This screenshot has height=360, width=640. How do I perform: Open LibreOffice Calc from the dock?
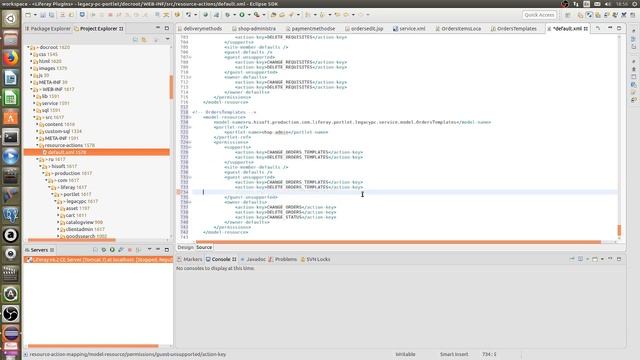point(11,98)
